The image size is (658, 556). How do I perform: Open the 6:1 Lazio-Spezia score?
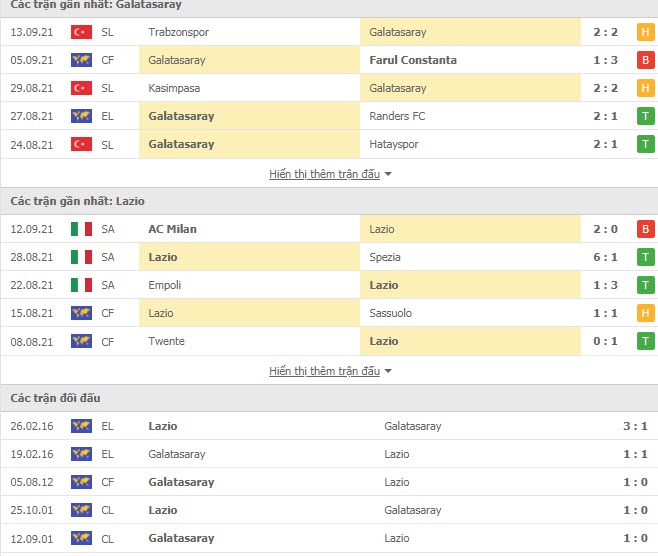point(605,257)
